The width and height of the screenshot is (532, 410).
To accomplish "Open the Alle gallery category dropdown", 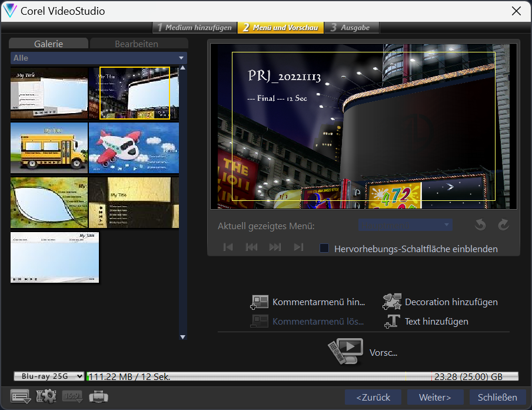I will [99, 58].
